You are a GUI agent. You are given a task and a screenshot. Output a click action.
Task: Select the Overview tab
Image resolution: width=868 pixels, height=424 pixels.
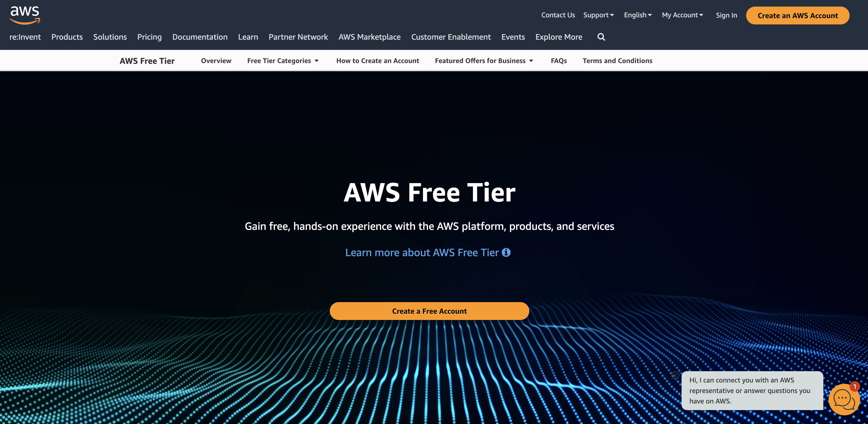point(216,60)
